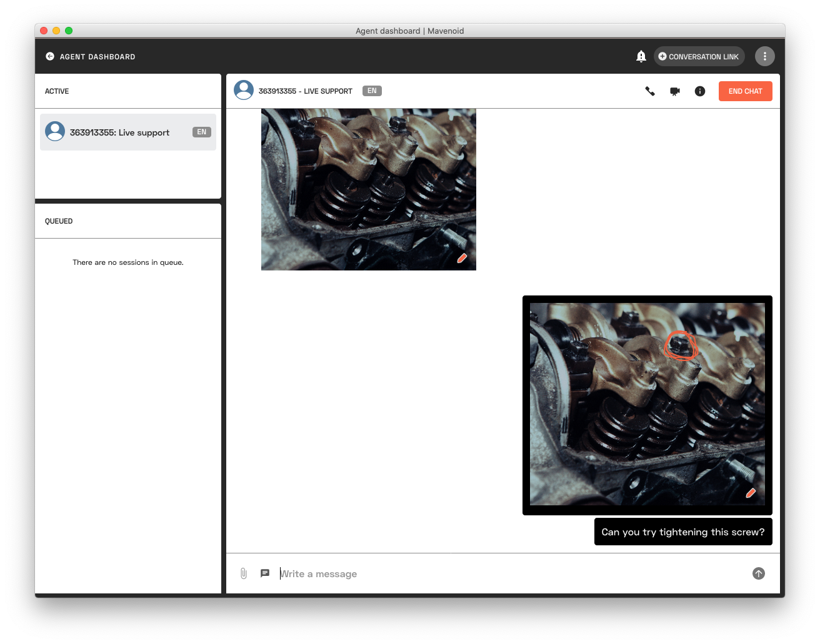This screenshot has height=644, width=820.
Task: Open the received engine photo thumbnail
Action: 369,189
